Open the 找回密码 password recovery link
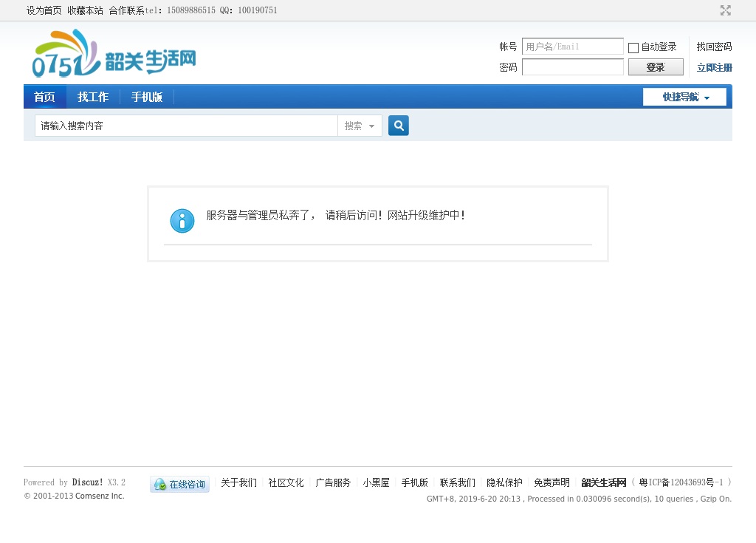This screenshot has width=756, height=543. [714, 47]
